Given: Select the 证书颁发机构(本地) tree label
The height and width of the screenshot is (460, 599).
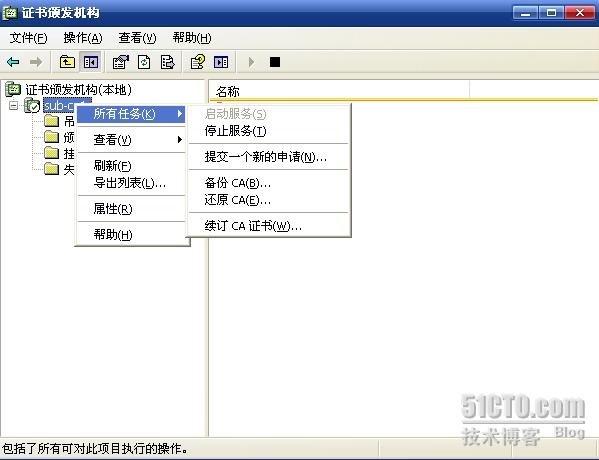Looking at the screenshot, I should [x=78, y=89].
